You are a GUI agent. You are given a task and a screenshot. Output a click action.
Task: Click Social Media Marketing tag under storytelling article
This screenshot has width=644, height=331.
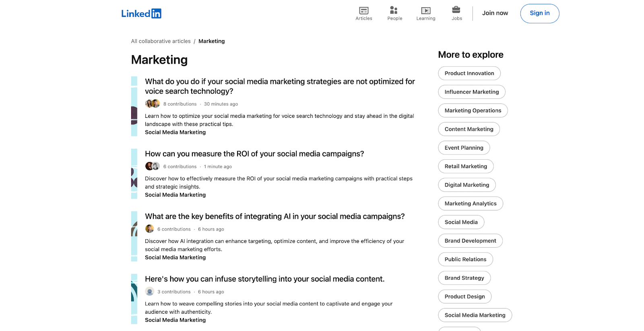click(x=175, y=320)
